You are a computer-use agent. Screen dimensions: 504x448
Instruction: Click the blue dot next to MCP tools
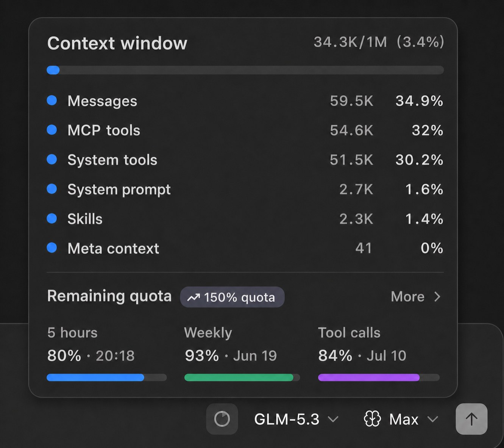click(52, 130)
